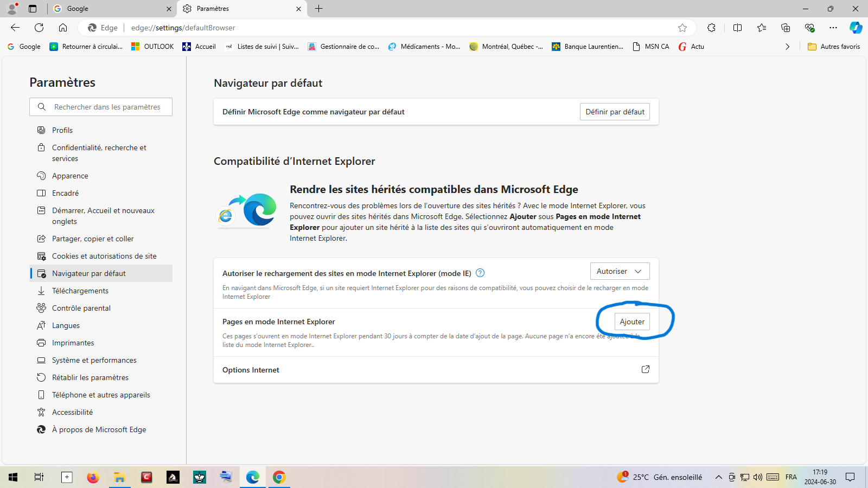This screenshot has height=488, width=868.
Task: Open the Autres favoris folder
Action: pos(834,47)
